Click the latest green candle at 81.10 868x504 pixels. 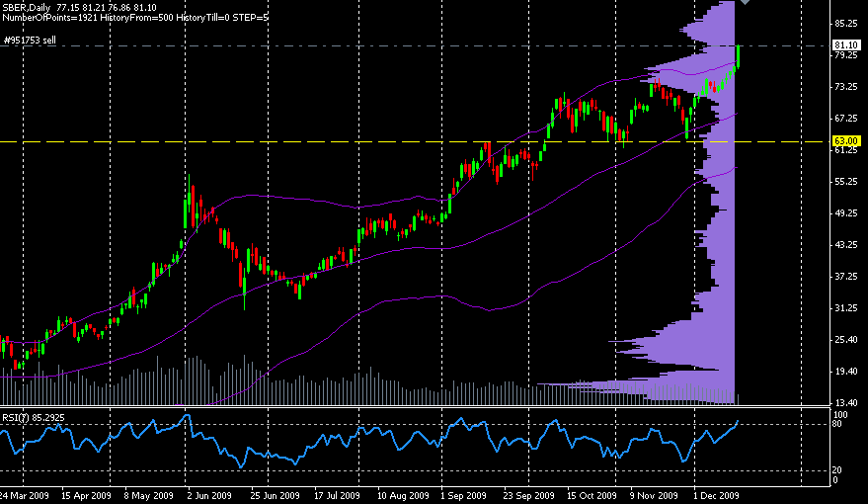[739, 55]
